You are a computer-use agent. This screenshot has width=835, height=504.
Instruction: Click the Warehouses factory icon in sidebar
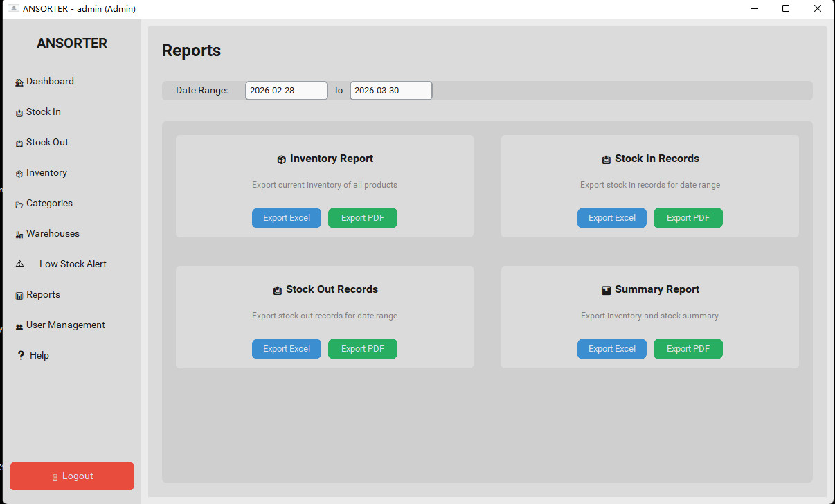point(19,235)
